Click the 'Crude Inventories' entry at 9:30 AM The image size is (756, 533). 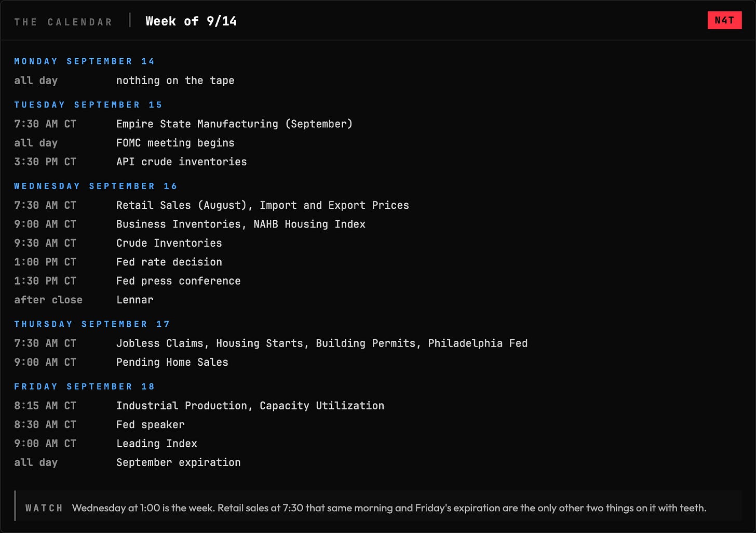[x=169, y=243]
